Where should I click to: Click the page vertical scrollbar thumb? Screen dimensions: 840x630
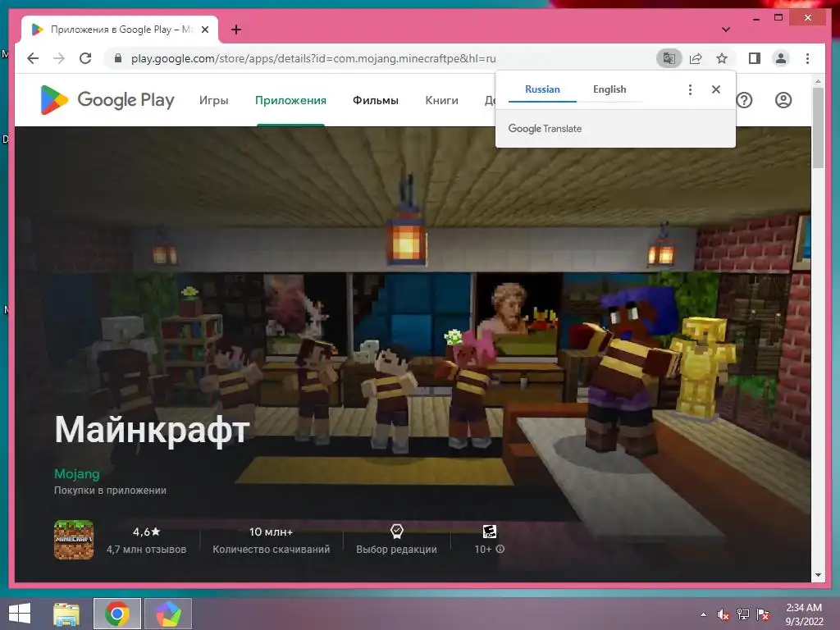[818, 128]
